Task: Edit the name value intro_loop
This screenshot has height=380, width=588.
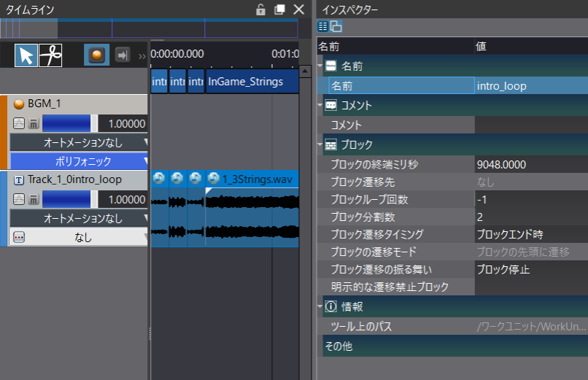Action: 531,86
